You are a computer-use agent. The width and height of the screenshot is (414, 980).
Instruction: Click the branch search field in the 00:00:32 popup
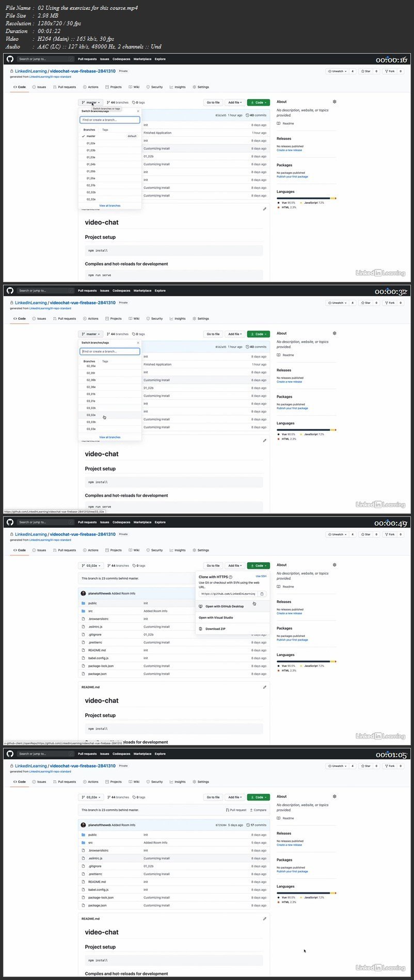pyautogui.click(x=109, y=351)
